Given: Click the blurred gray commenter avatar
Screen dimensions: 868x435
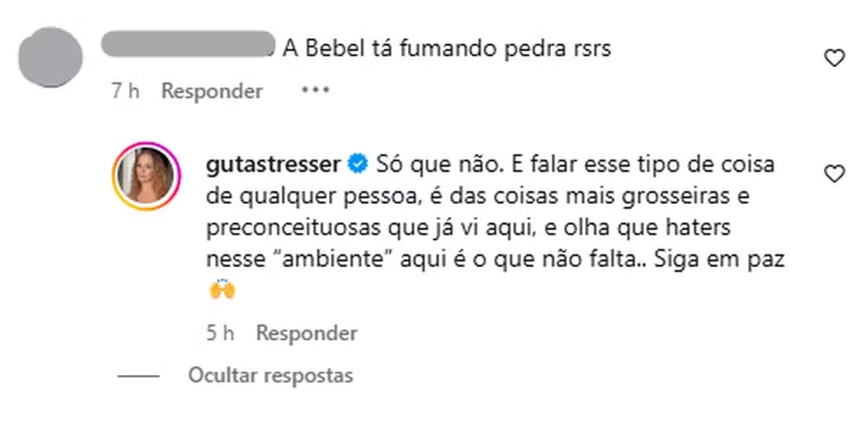Looking at the screenshot, I should [x=50, y=57].
